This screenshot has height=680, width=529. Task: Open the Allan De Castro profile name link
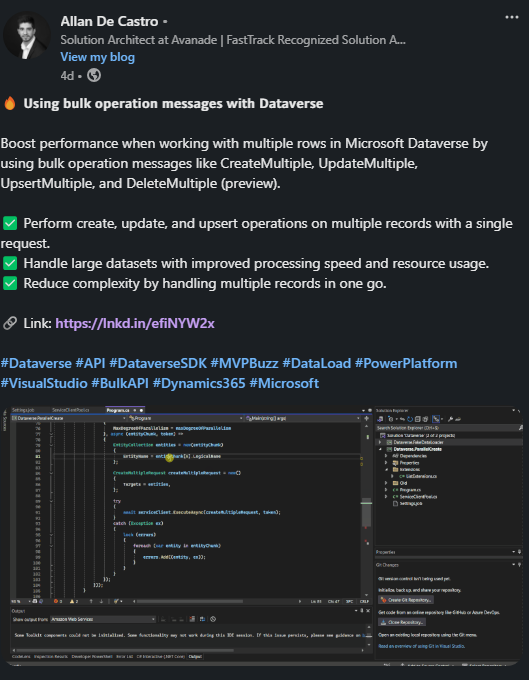[109, 21]
